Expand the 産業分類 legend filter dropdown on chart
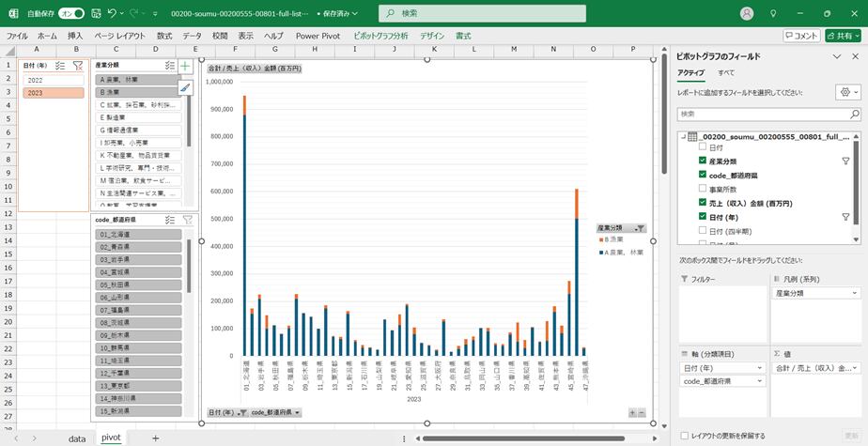This screenshot has height=446, width=868. tap(641, 228)
